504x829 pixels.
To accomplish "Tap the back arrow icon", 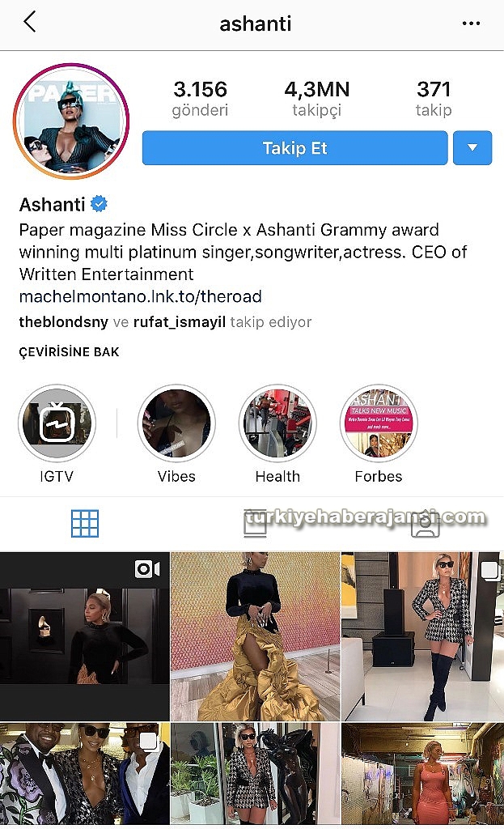I will point(30,22).
